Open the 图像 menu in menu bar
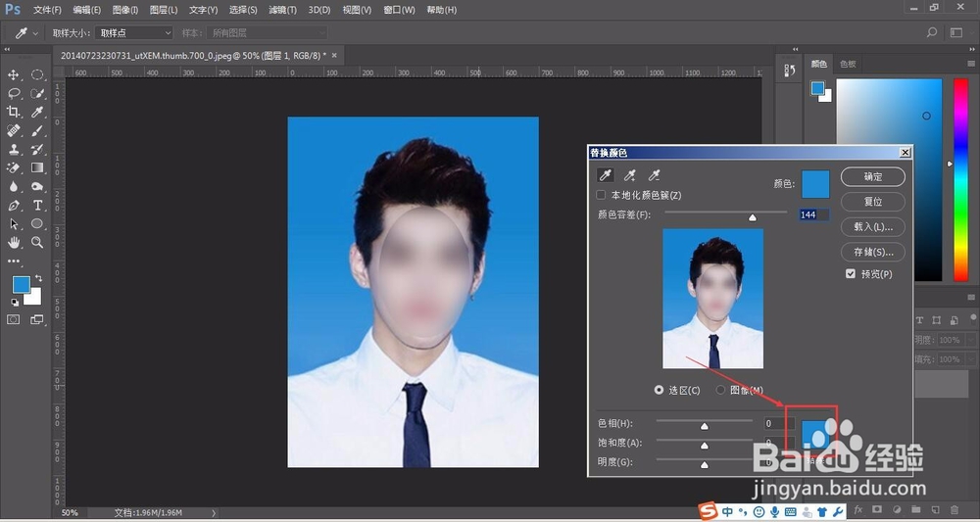Image resolution: width=980 pixels, height=522 pixels. pyautogui.click(x=125, y=10)
